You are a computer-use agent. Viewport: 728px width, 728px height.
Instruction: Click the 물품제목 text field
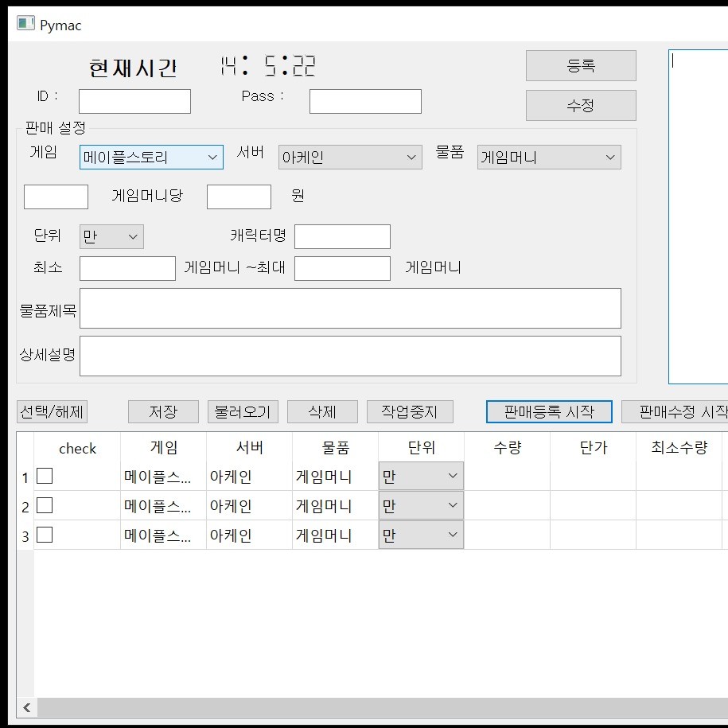[350, 308]
